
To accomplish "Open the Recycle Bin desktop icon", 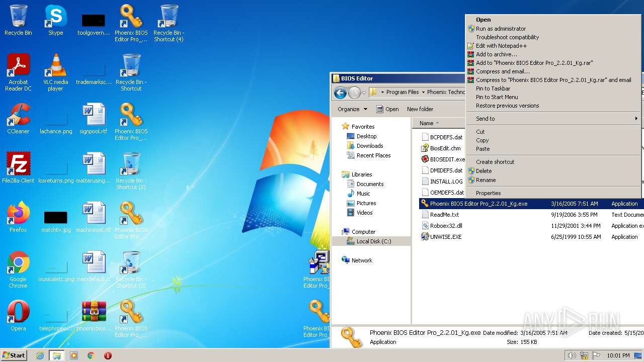I will (x=18, y=20).
